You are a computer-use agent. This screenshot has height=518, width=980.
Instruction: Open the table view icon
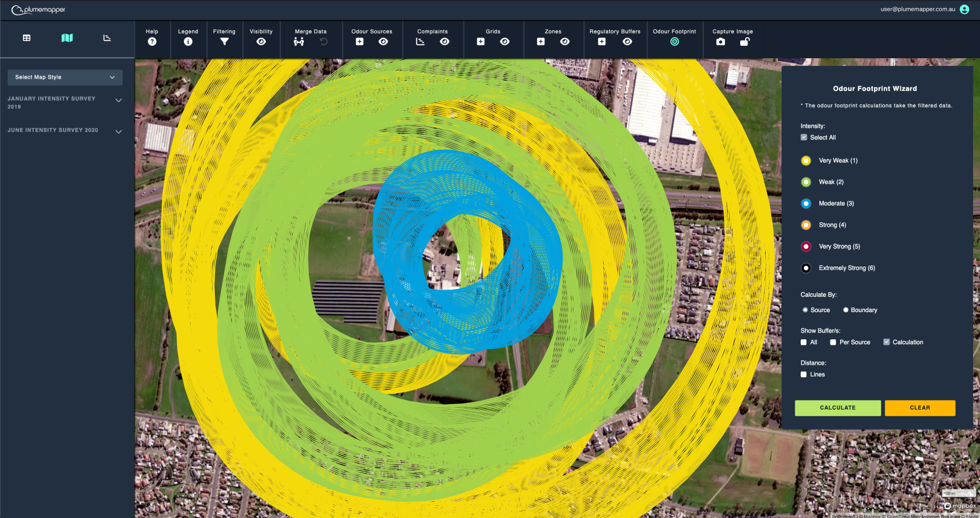(x=27, y=38)
